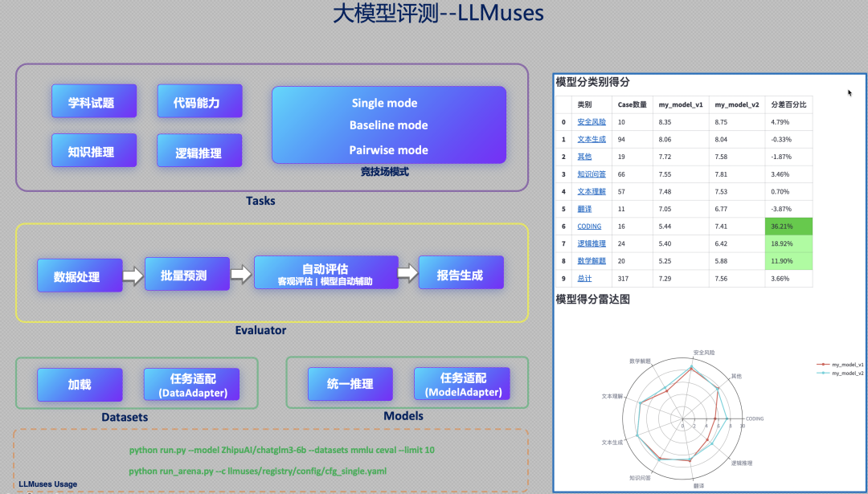Click the 统一推理 box in Models
868x494 pixels.
point(350,384)
